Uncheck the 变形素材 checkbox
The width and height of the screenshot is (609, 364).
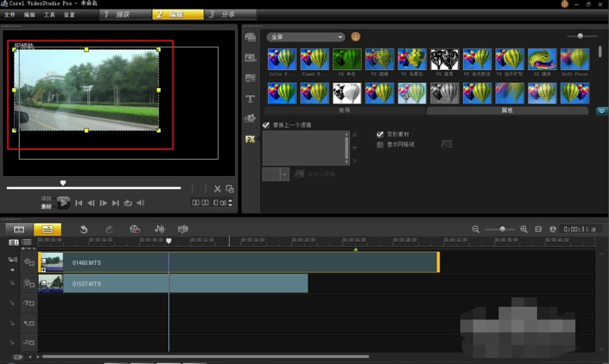coord(380,135)
